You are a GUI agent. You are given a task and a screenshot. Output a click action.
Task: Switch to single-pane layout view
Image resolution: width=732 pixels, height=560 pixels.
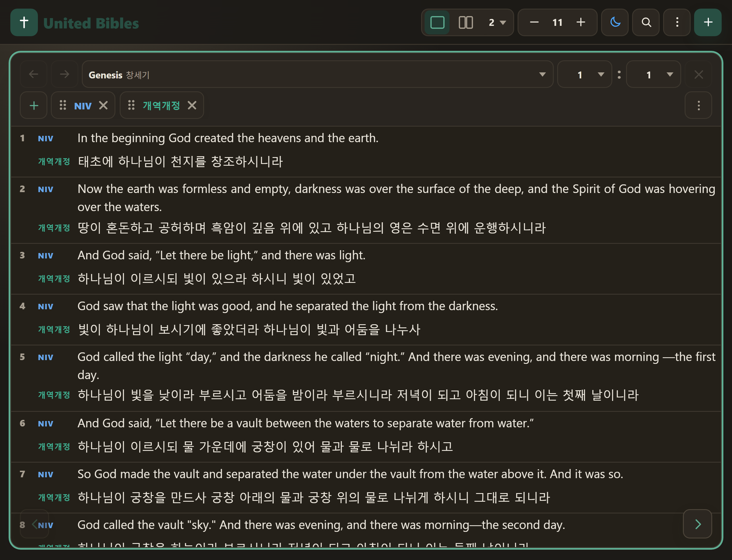point(437,22)
